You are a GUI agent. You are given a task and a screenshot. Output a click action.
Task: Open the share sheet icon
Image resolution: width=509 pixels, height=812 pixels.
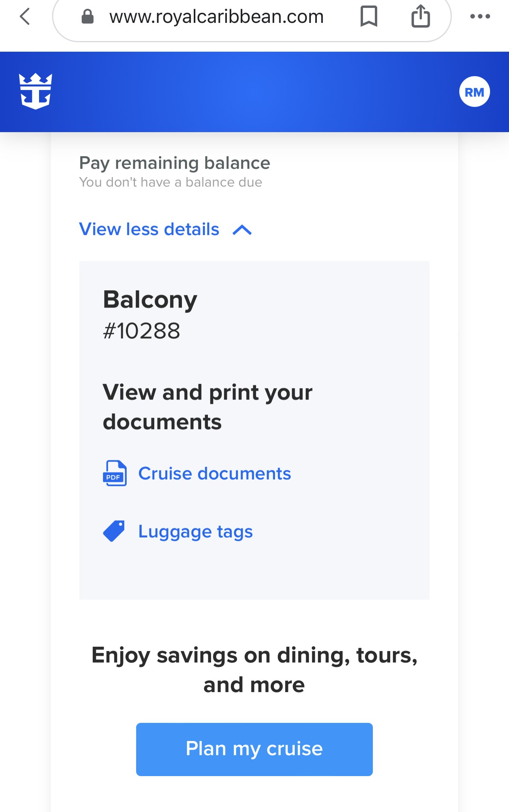[421, 16]
